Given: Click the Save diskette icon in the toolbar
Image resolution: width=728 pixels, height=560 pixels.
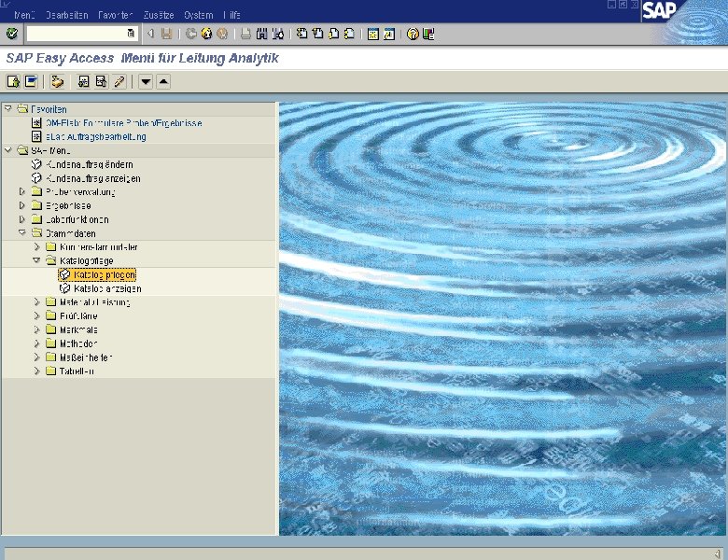Looking at the screenshot, I should tap(167, 34).
